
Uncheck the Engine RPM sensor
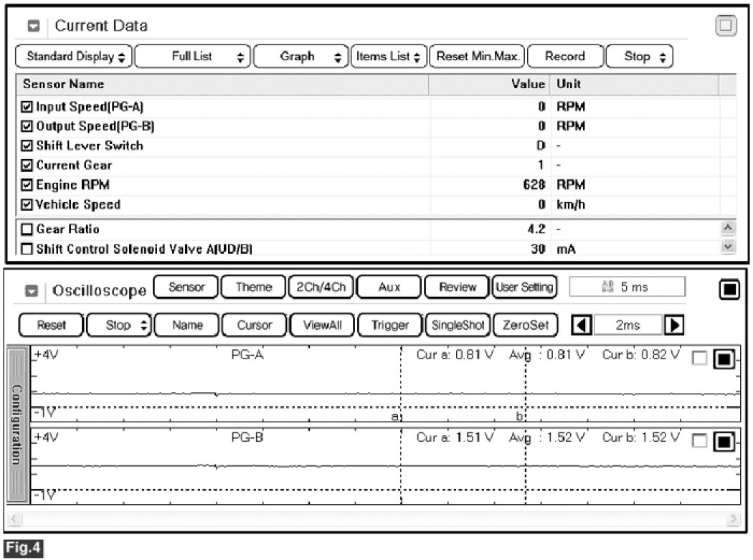click(x=27, y=185)
